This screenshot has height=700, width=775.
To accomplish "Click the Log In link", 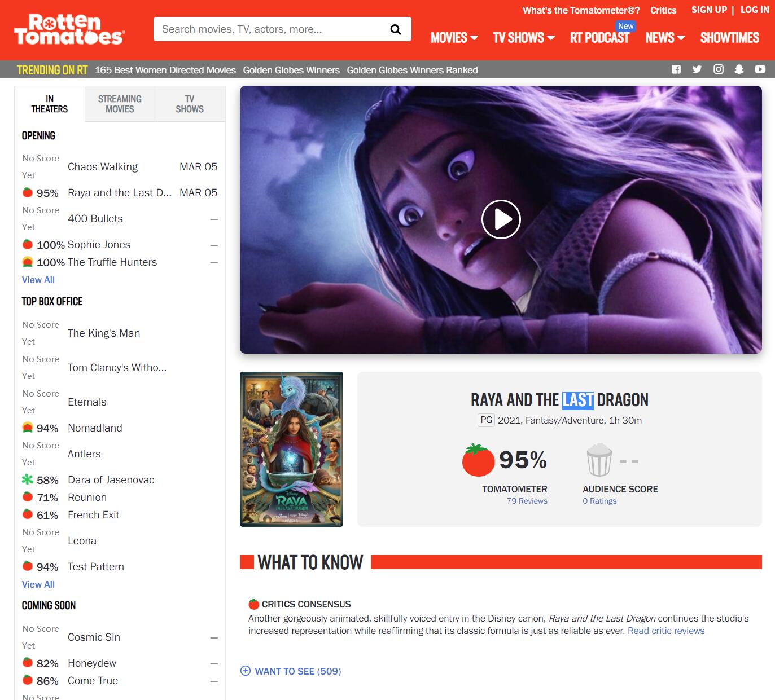I will 755,10.
